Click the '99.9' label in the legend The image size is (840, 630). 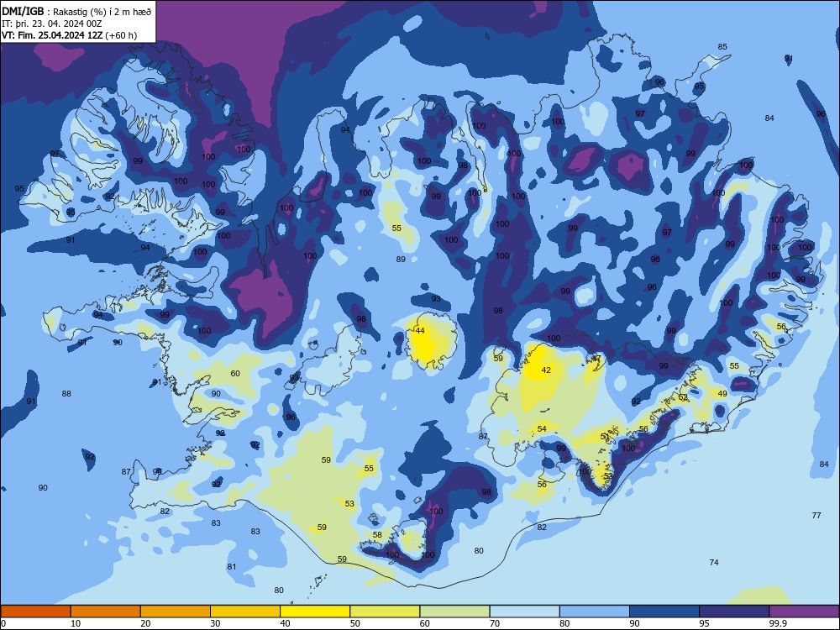coord(778,623)
